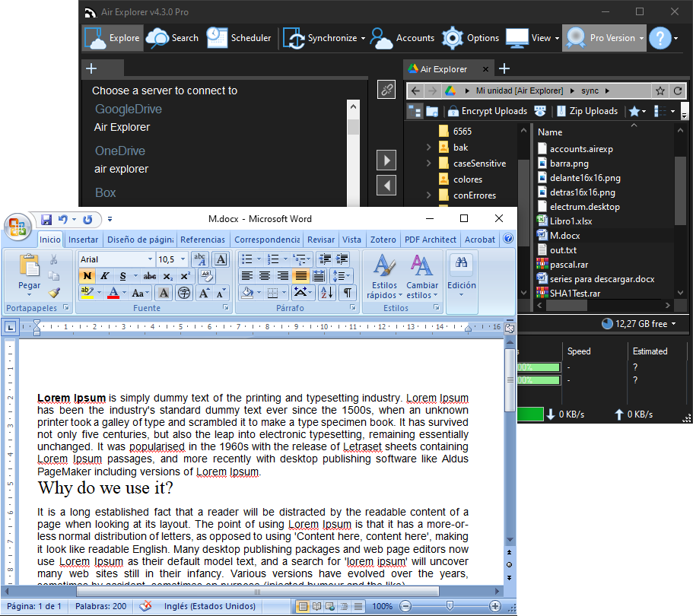Open the 10,5 font size dropdown
693x616 pixels.
pos(183,259)
